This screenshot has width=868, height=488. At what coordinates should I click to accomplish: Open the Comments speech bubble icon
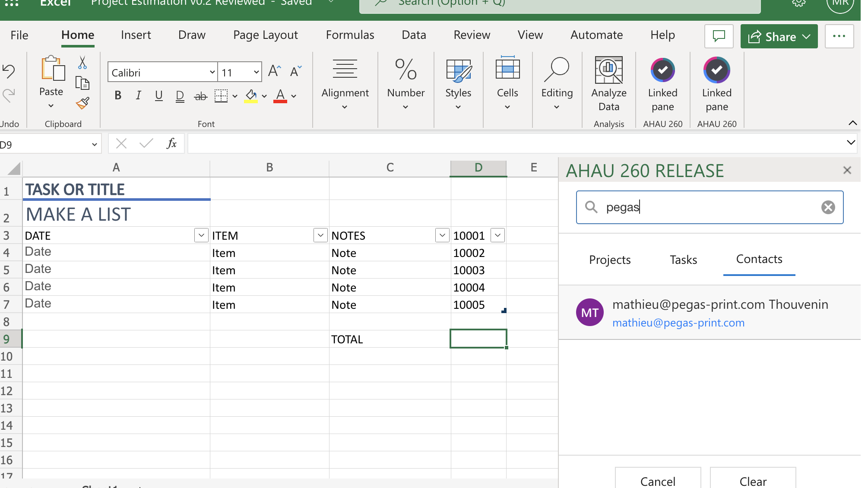719,36
